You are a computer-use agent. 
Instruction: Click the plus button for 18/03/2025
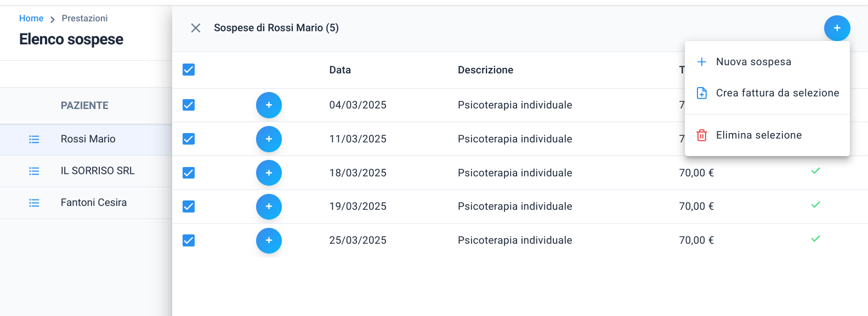269,173
